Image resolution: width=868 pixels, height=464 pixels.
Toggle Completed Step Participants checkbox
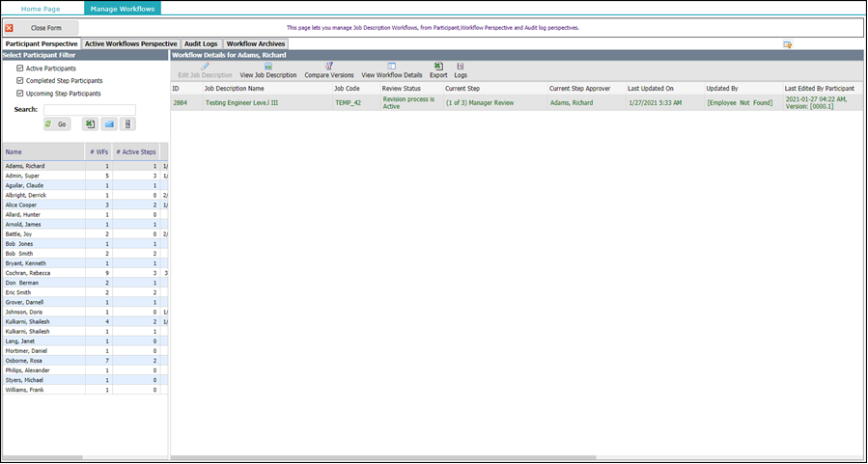[x=20, y=81]
